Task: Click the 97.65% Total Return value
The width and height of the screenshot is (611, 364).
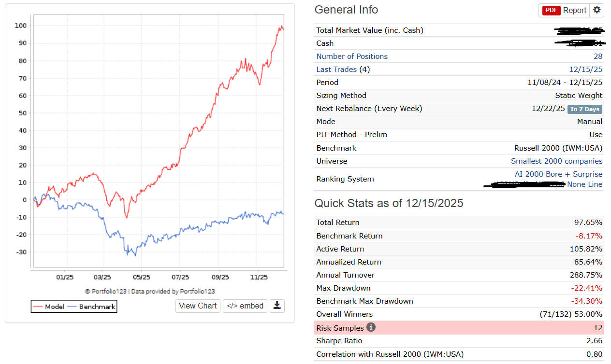Action: point(588,223)
